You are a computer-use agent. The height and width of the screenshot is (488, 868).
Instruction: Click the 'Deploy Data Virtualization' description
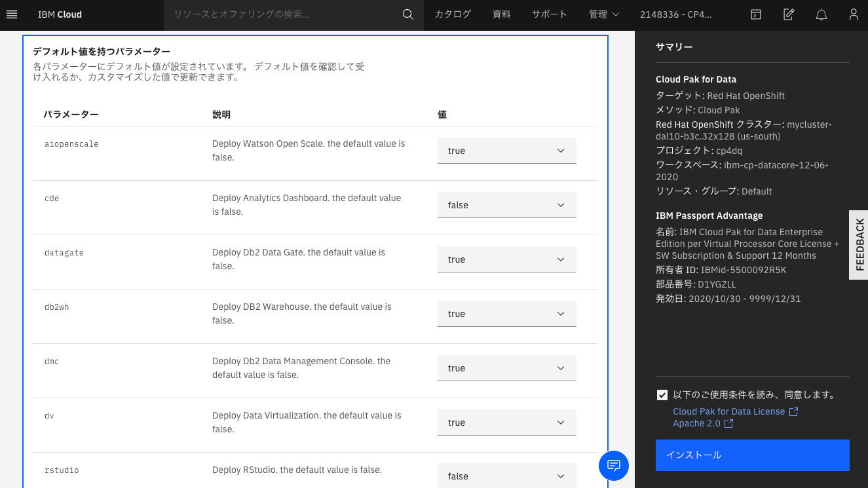tap(307, 422)
